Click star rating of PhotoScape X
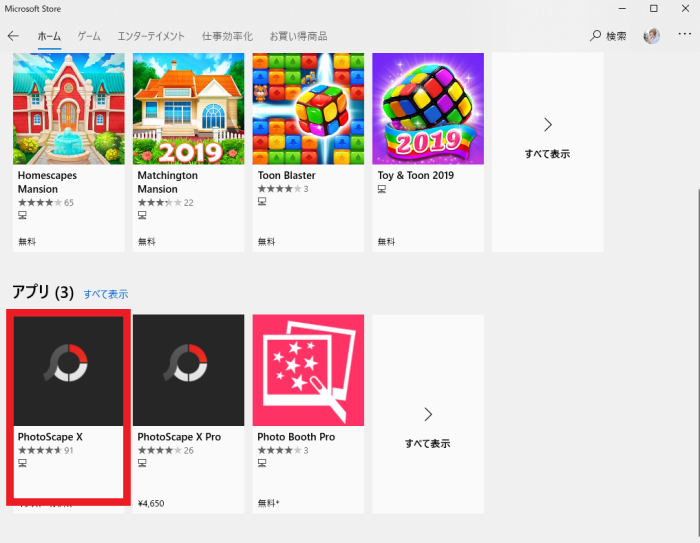The height and width of the screenshot is (543, 700). tap(40, 451)
